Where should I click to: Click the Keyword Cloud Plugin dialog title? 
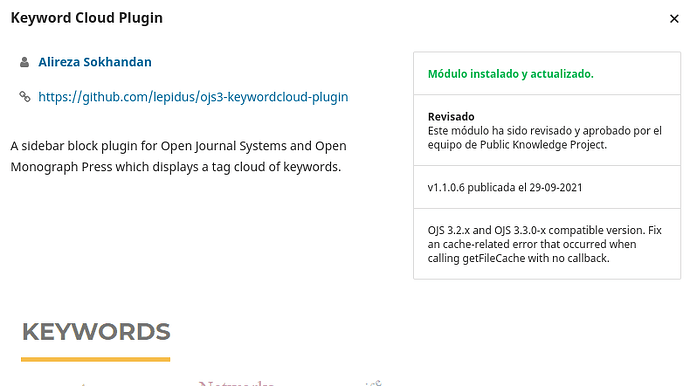(87, 18)
